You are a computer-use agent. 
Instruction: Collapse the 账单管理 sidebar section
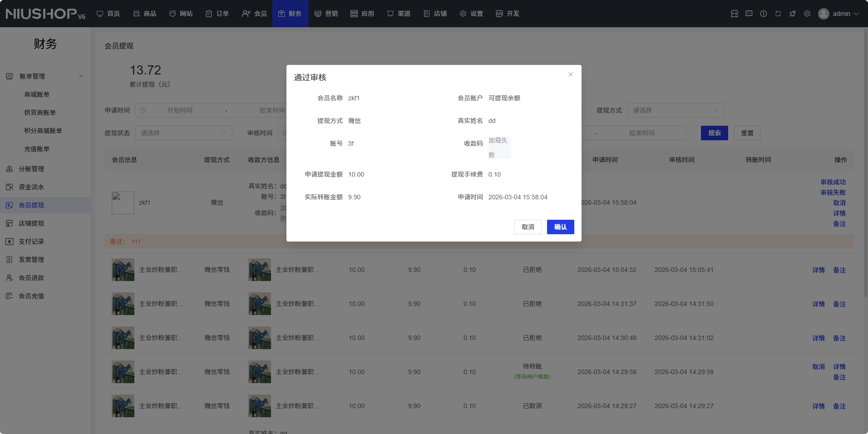click(81, 76)
